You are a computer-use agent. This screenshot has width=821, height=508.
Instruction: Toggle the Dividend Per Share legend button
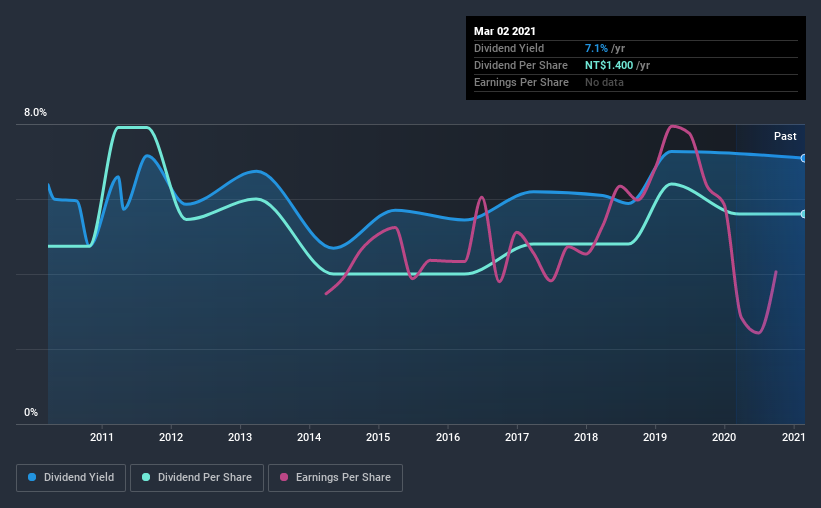tap(197, 478)
